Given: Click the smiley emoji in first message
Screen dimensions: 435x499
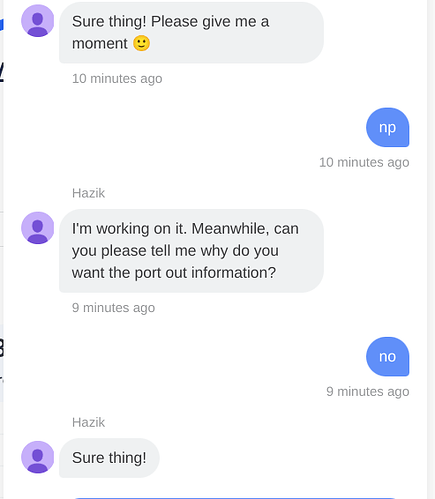Looking at the screenshot, I should [x=142, y=43].
